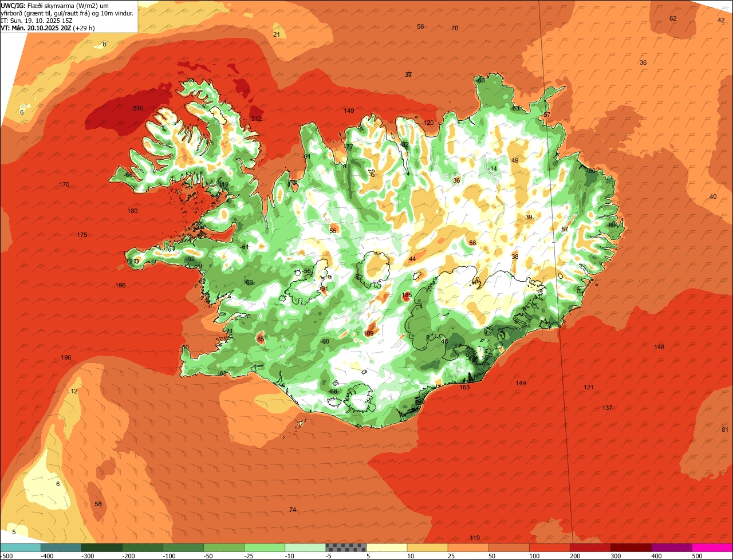Click the yellow-orange swatch between 10 and 25

427,547
